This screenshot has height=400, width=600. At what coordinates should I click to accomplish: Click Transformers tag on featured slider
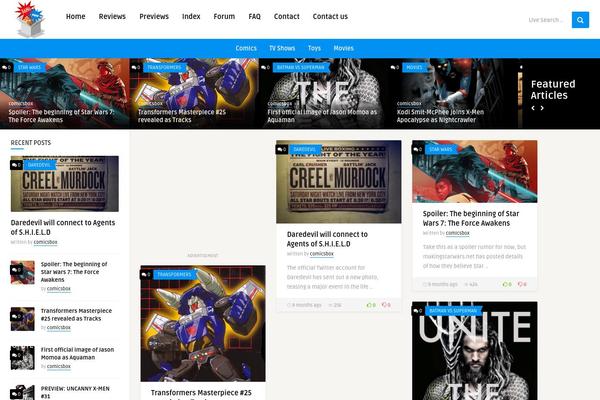[165, 67]
